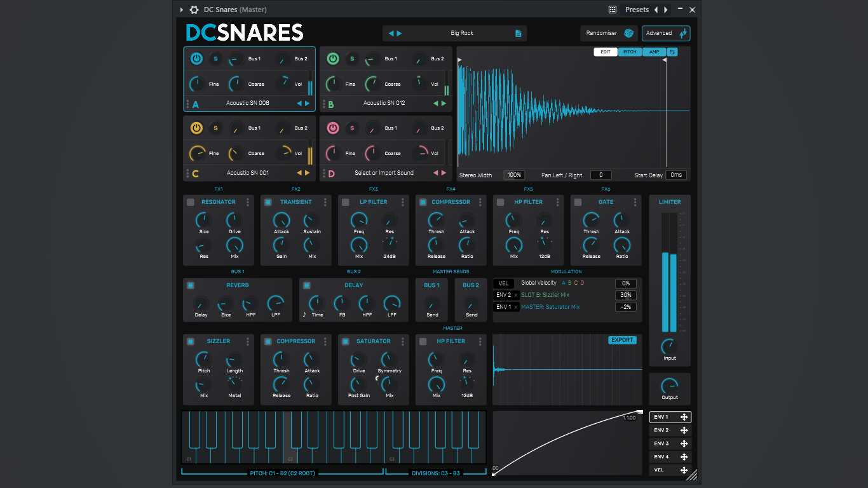The image size is (868, 488).
Task: Click the Stereo Width 100% field
Action: click(x=514, y=175)
